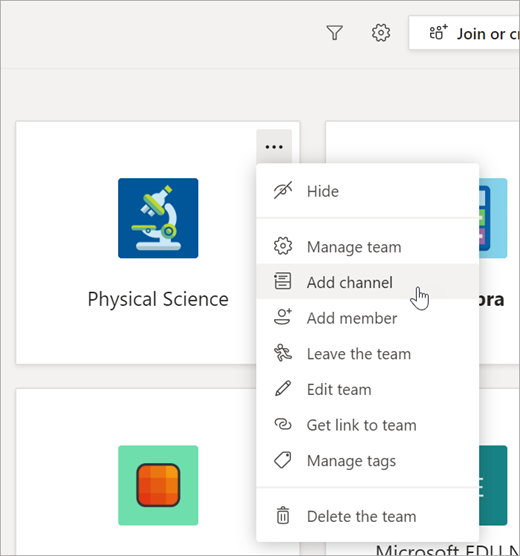Click the Manage tags tag icon
The height and width of the screenshot is (556, 520).
pos(283,460)
